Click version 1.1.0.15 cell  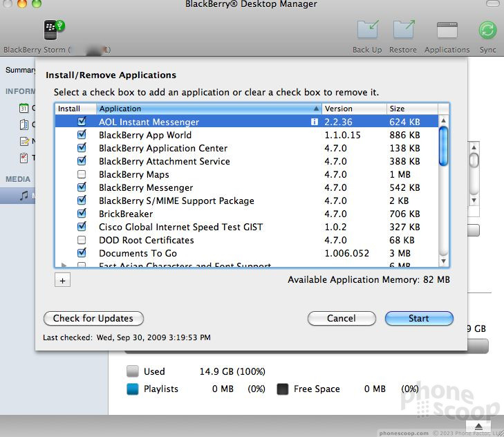click(x=343, y=135)
